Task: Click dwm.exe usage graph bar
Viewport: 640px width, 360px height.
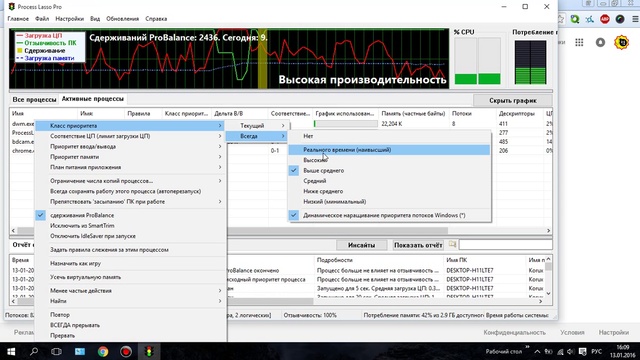Action: 346,124
